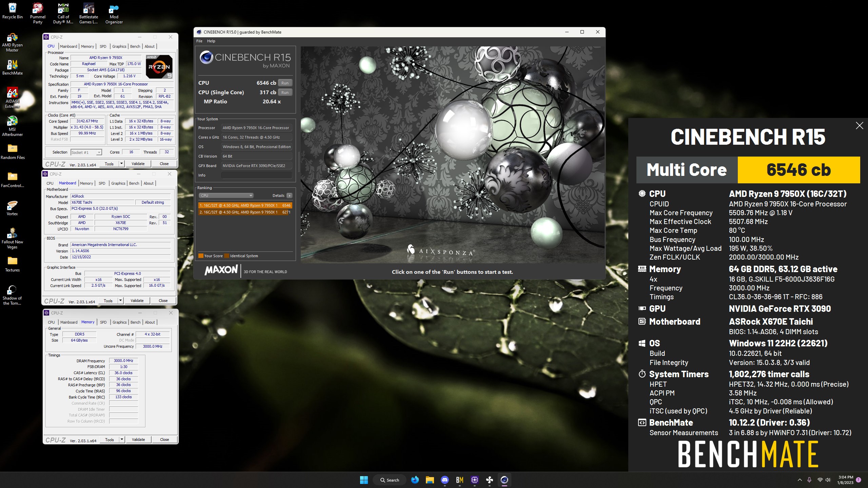Open the Ranking CPU dropdown in Cinebench
The image size is (868, 488).
(x=226, y=196)
